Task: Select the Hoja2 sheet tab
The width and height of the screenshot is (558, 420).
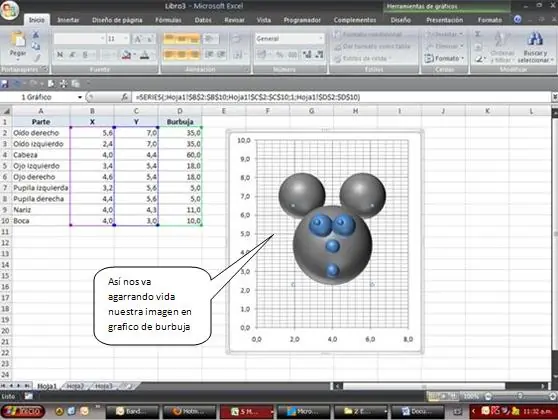Action: point(75,386)
